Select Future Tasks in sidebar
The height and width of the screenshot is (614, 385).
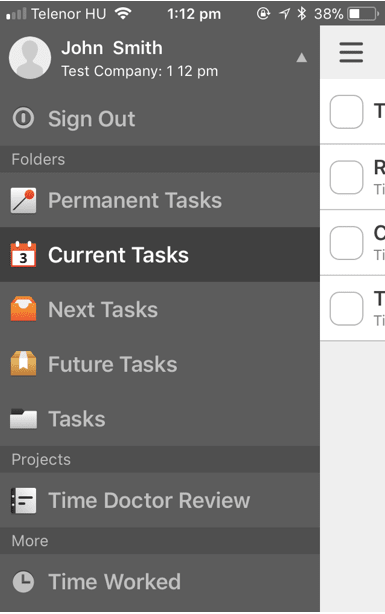click(160, 364)
